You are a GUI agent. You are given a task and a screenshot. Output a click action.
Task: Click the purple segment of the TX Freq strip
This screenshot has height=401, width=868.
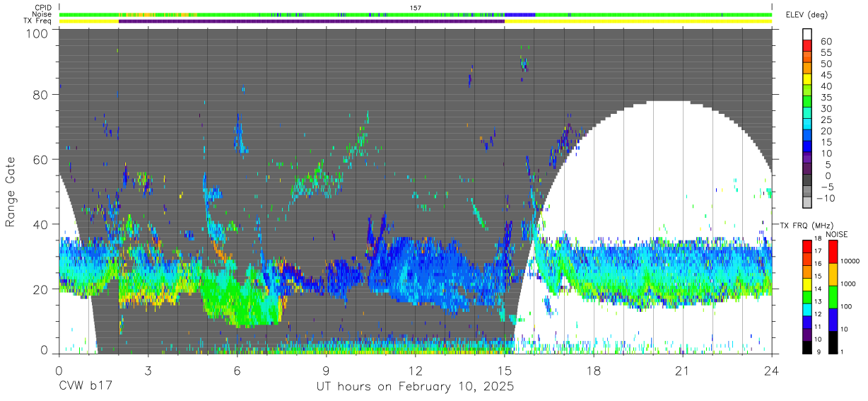coord(312,21)
